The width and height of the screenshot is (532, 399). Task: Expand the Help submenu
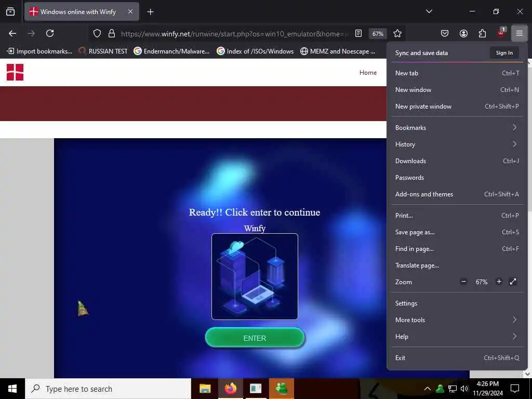pyautogui.click(x=457, y=337)
